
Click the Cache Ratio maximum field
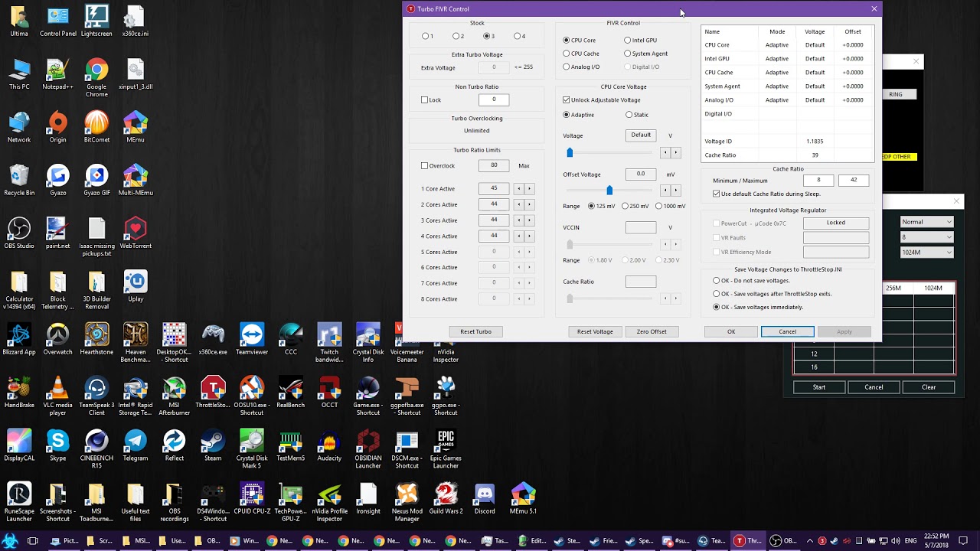854,181
